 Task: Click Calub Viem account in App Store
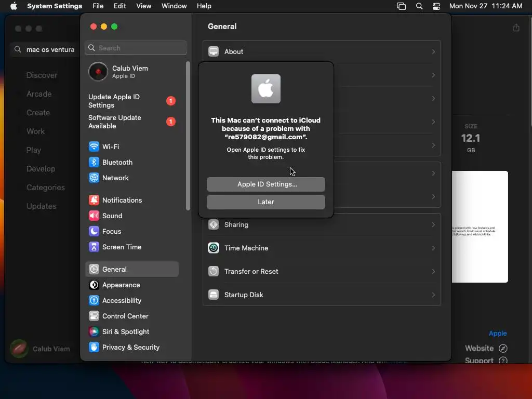pos(40,349)
